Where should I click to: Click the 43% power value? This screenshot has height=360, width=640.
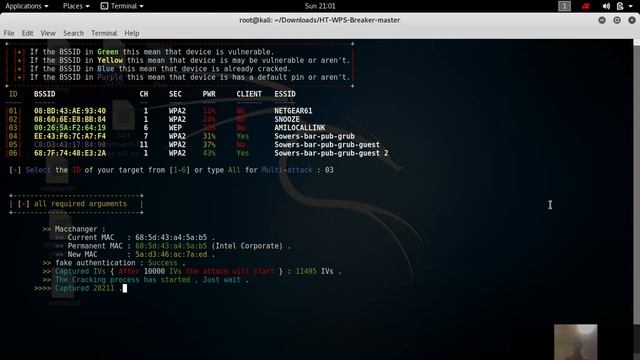click(209, 153)
